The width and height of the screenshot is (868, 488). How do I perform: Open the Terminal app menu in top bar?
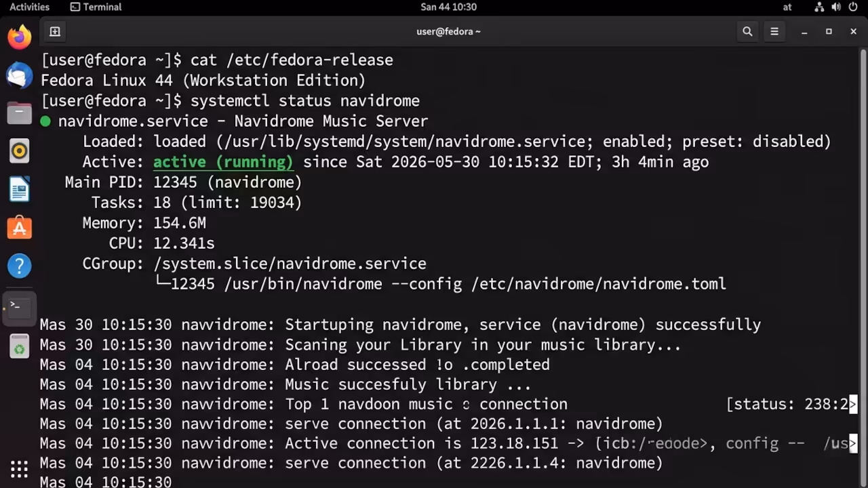pyautogui.click(x=96, y=7)
